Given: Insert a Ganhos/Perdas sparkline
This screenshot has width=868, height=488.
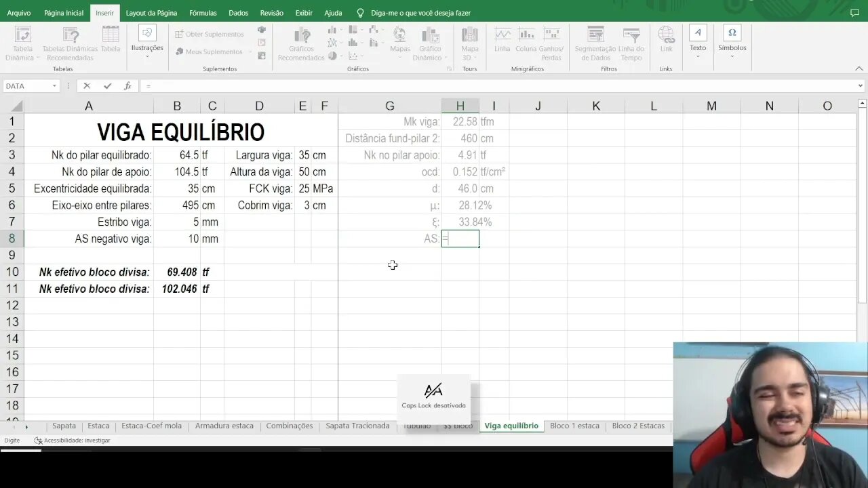Looking at the screenshot, I should 551,43.
